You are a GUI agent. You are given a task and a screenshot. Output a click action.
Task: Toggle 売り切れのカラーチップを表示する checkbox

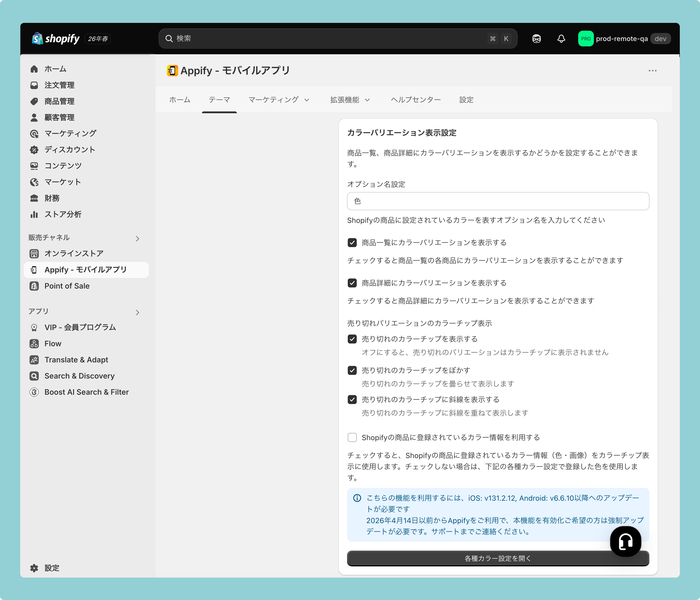click(352, 339)
